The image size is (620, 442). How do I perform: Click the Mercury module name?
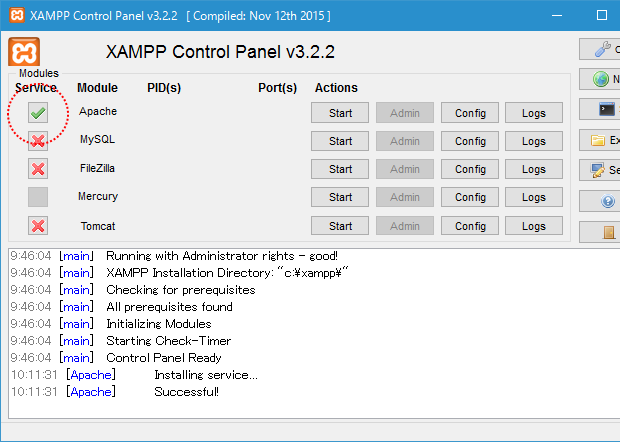click(98, 196)
